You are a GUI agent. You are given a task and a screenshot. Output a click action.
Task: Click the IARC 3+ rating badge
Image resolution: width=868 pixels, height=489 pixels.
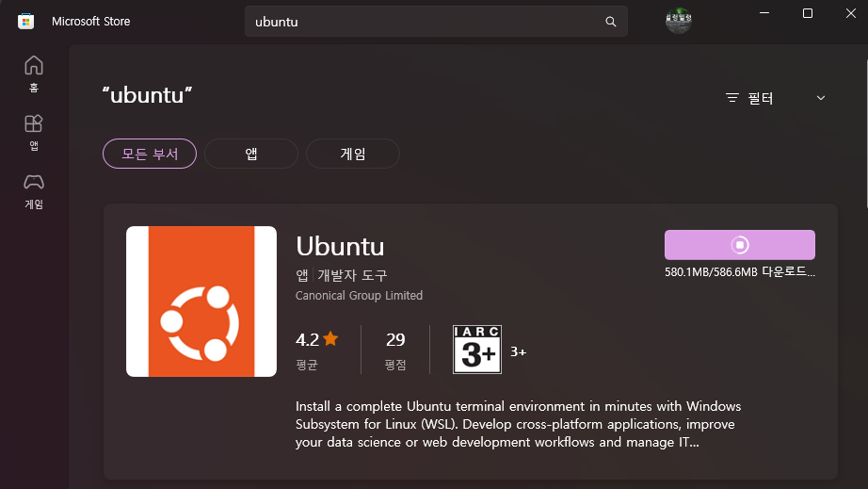pos(477,350)
